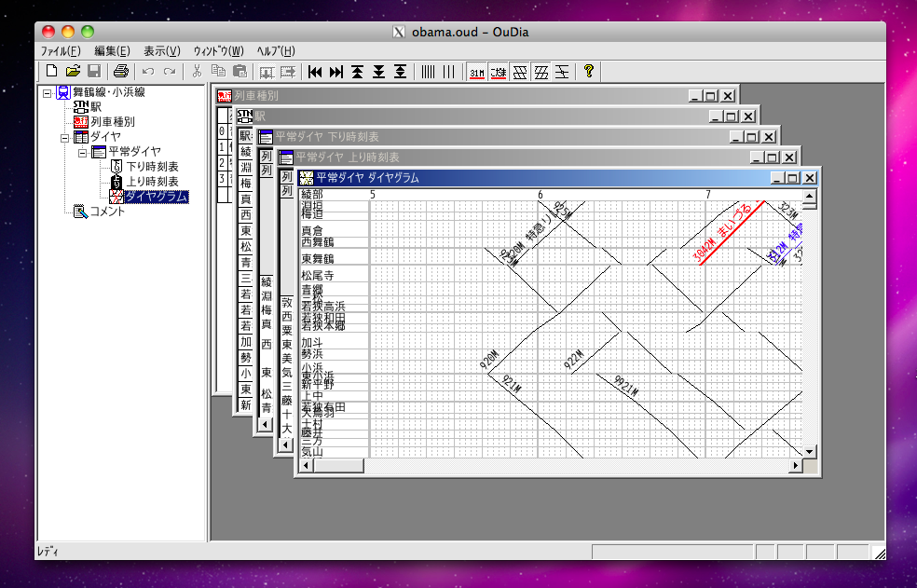Click the Copy icon in the toolbar
Viewport: 917px width, 588px height.
click(x=219, y=71)
